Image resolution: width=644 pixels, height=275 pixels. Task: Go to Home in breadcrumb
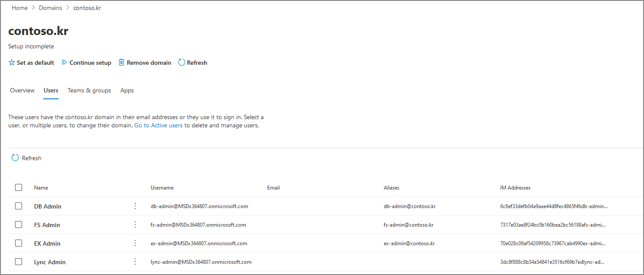[19, 8]
